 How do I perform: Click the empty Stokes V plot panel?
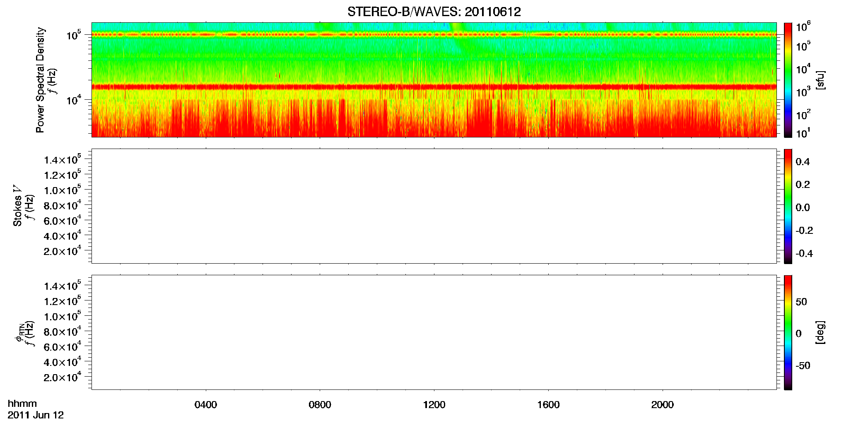434,206
